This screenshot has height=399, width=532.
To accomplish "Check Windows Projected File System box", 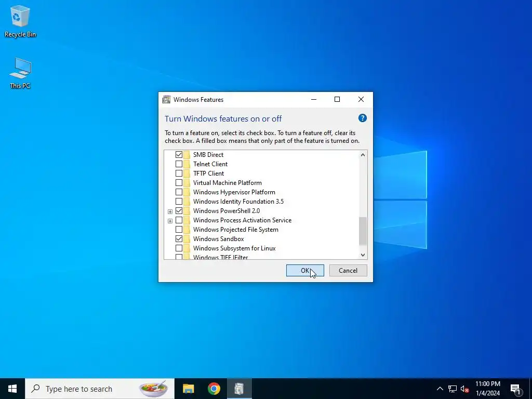I will coord(179,230).
